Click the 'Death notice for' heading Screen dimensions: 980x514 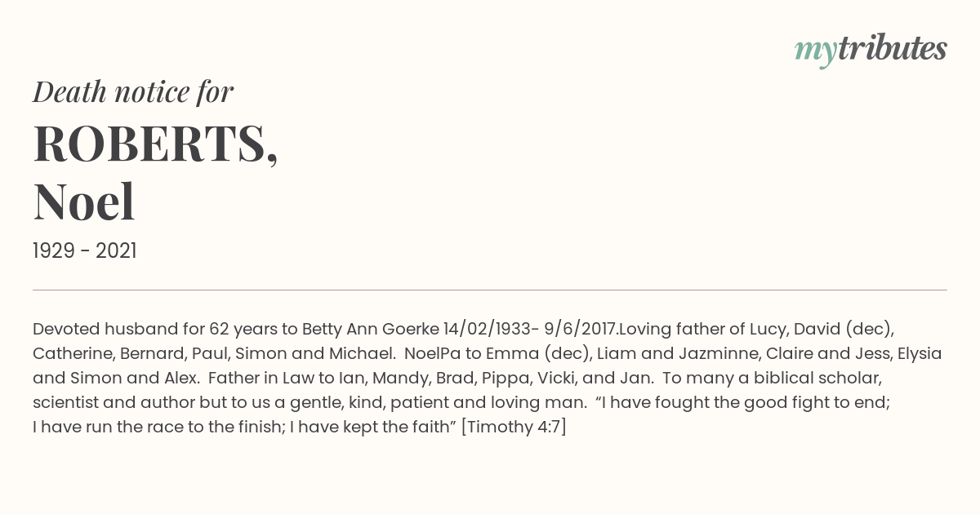point(133,92)
